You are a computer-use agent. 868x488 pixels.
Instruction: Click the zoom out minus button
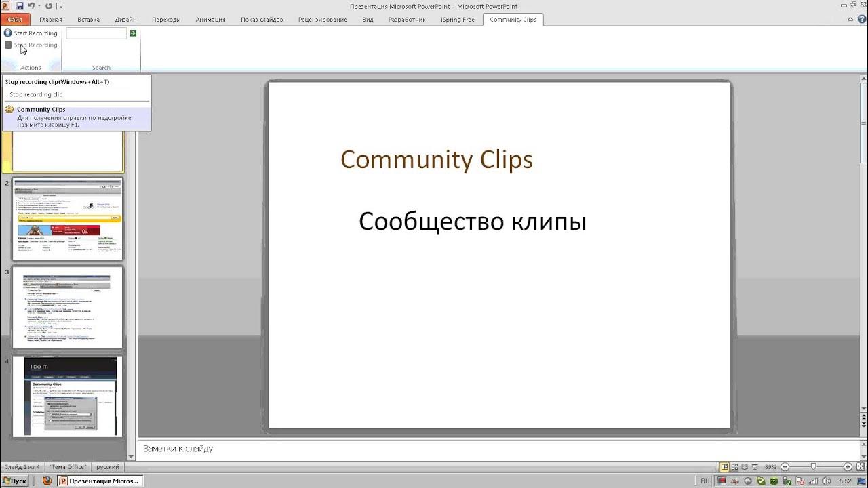[785, 467]
